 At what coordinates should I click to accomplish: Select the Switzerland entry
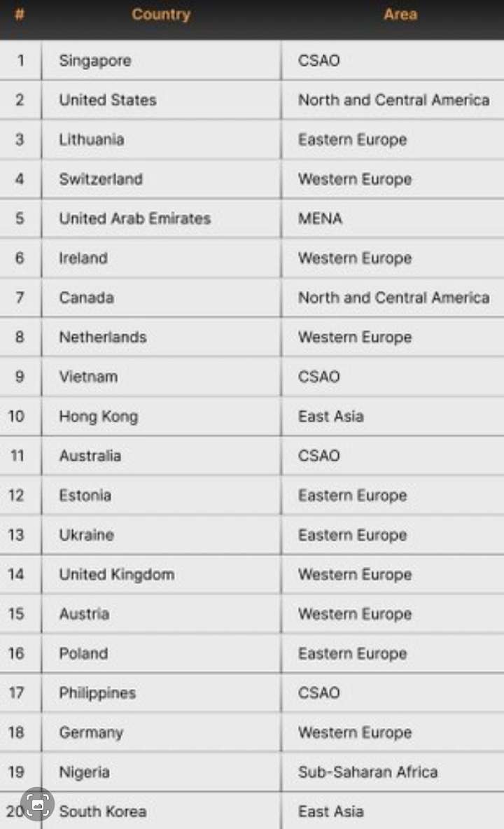click(x=101, y=179)
